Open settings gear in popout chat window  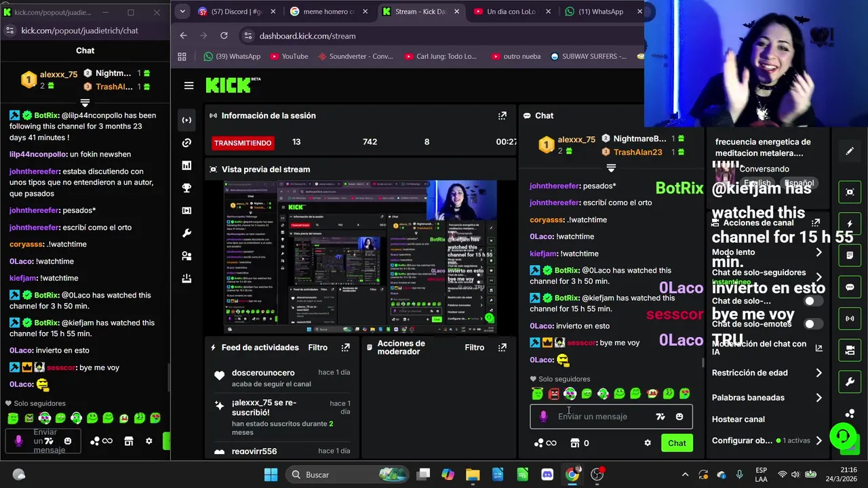(149, 441)
